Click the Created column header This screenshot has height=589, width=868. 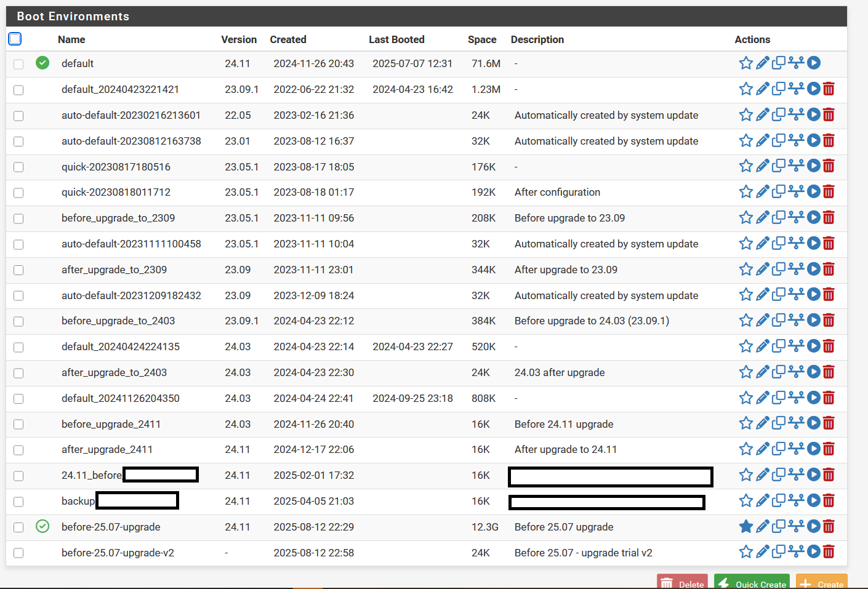pyautogui.click(x=288, y=39)
